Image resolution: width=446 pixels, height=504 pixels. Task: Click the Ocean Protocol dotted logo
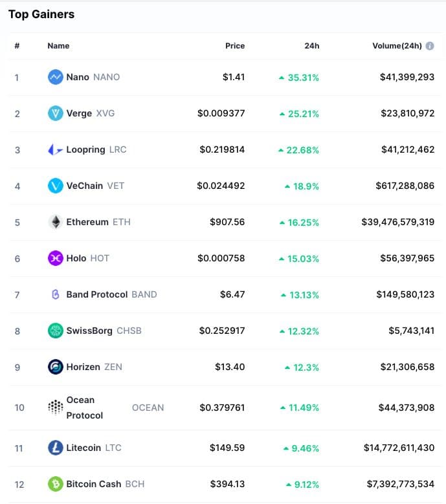pyautogui.click(x=56, y=408)
